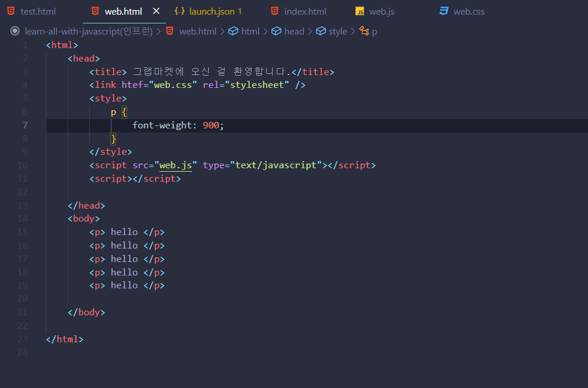This screenshot has width=588, height=388.
Task: Click the braces icon on launch.json tab
Action: tap(180, 11)
